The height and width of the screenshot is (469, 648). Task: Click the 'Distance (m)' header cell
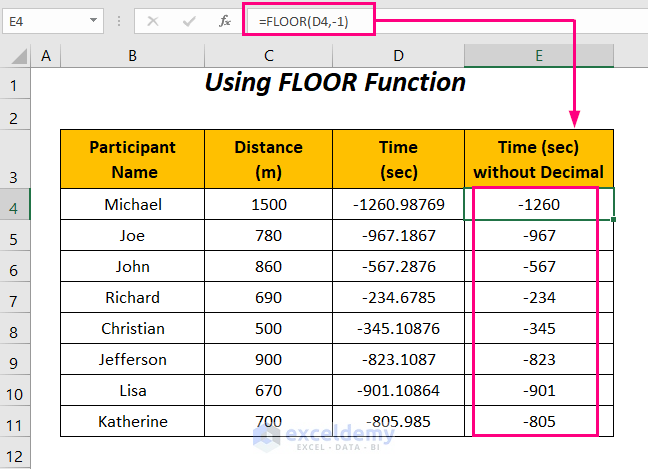[x=269, y=160]
